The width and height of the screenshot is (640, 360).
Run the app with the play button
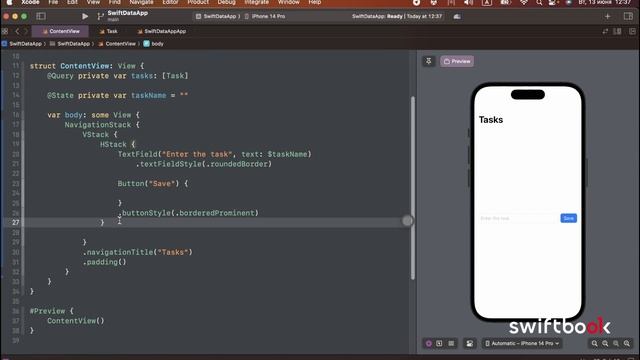[x=84, y=16]
